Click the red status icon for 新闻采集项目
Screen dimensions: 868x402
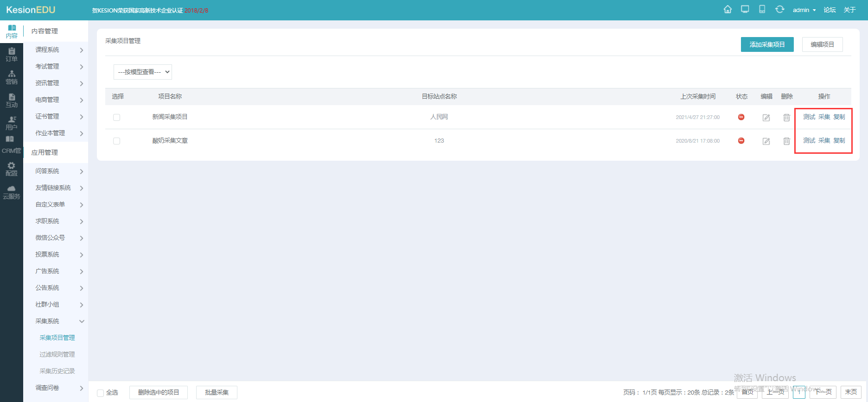[x=741, y=117]
